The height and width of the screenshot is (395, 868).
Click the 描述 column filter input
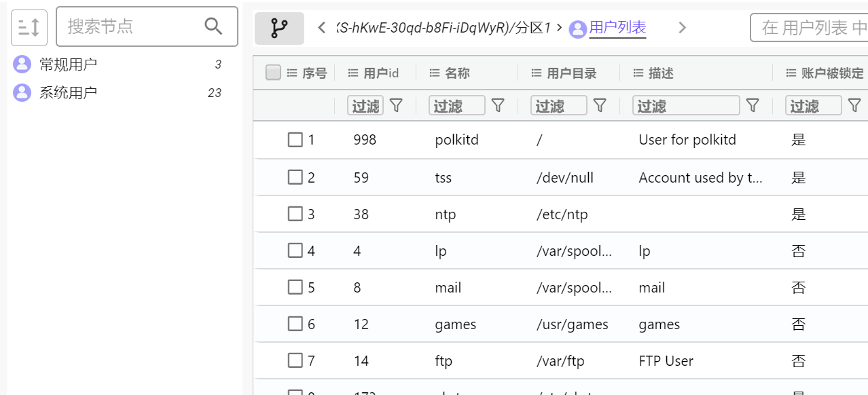(686, 105)
